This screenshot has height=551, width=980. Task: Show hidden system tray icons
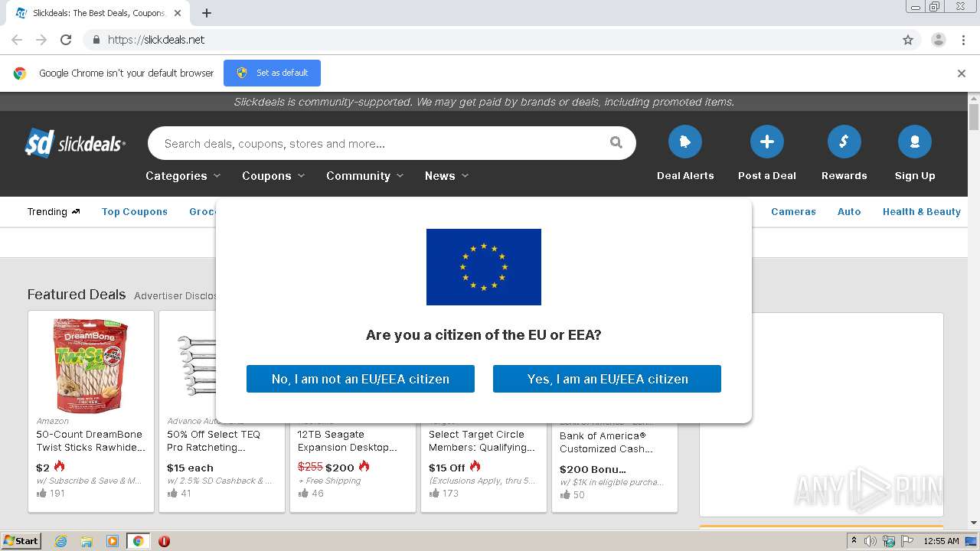point(854,541)
